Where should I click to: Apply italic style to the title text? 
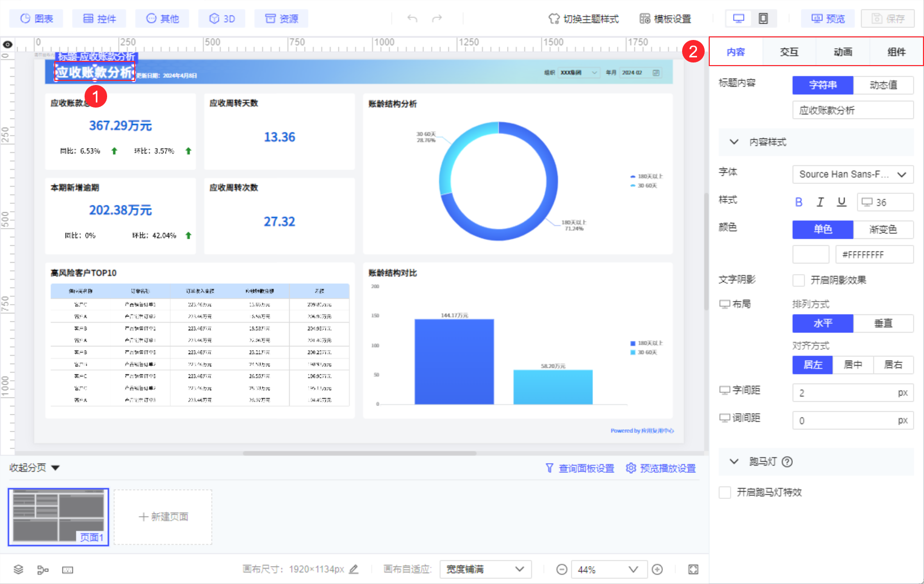point(820,202)
